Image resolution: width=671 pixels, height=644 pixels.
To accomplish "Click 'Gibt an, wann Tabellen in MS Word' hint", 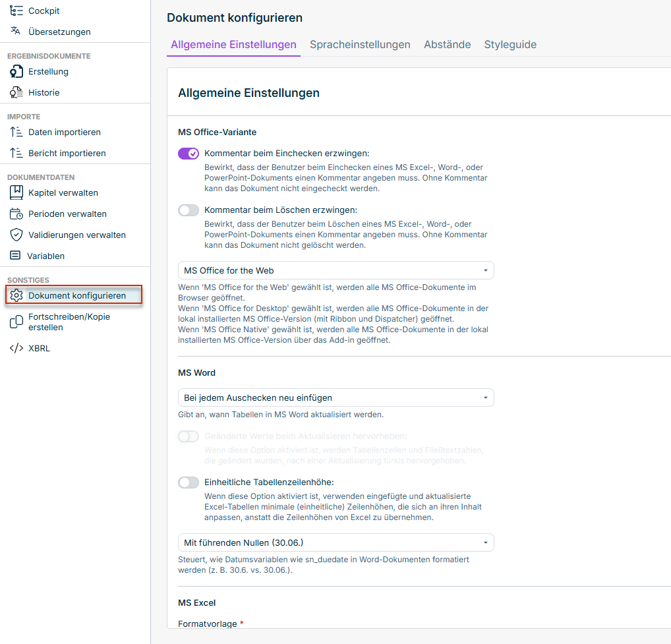I will pos(281,414).
